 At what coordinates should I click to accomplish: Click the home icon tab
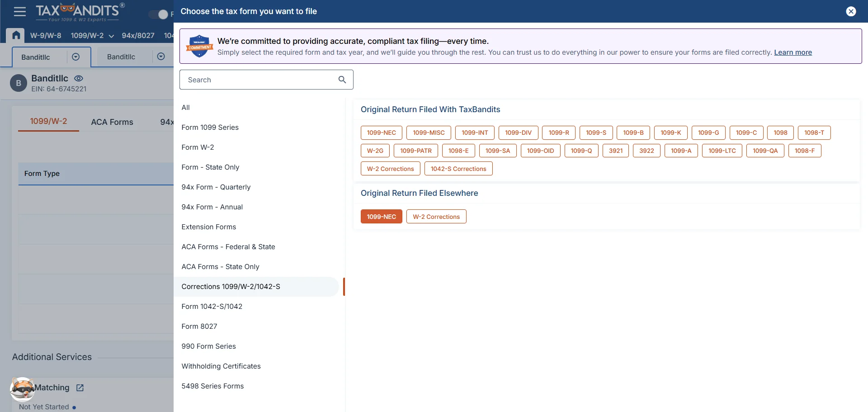(16, 35)
